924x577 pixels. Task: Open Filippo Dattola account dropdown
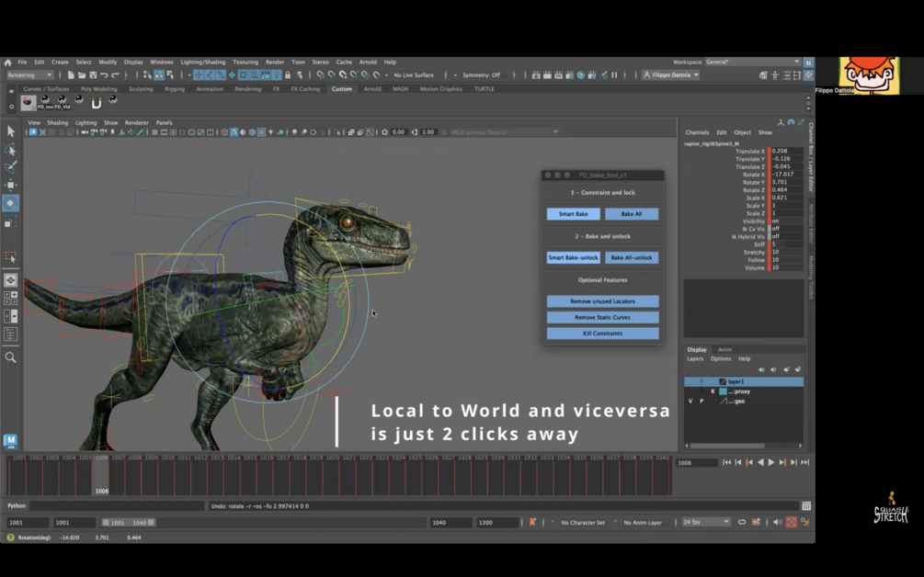670,74
